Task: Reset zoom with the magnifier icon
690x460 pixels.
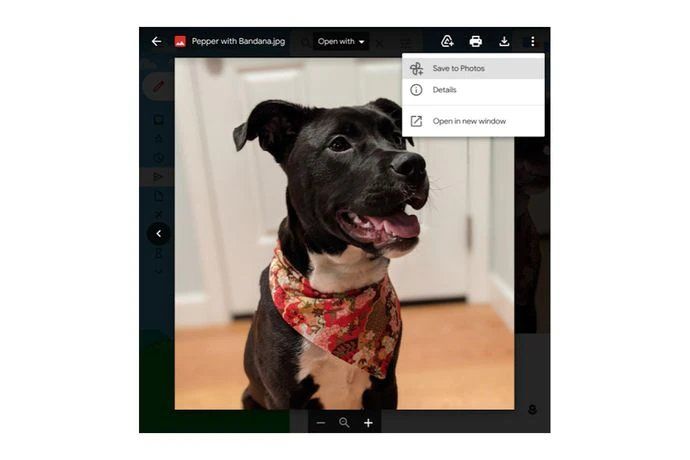Action: [344, 423]
